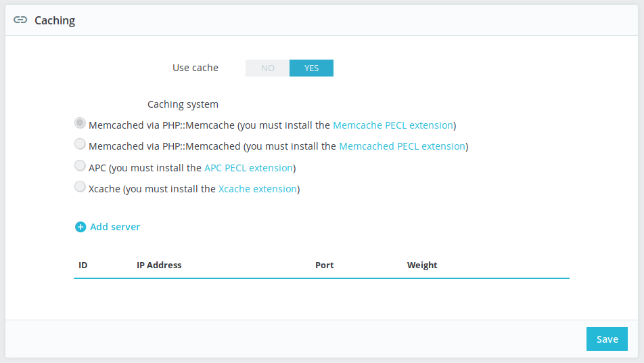Follow the Memcached PECL extension link
This screenshot has height=363, width=644.
point(402,146)
